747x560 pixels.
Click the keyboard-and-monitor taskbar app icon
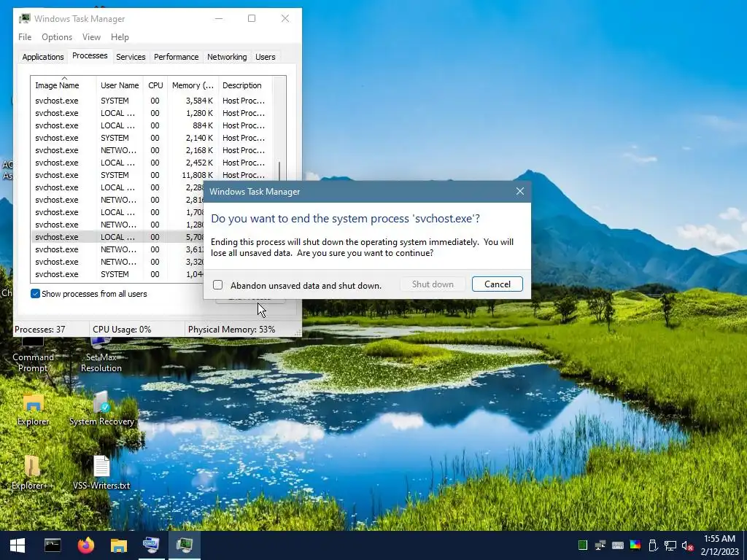[x=152, y=545]
